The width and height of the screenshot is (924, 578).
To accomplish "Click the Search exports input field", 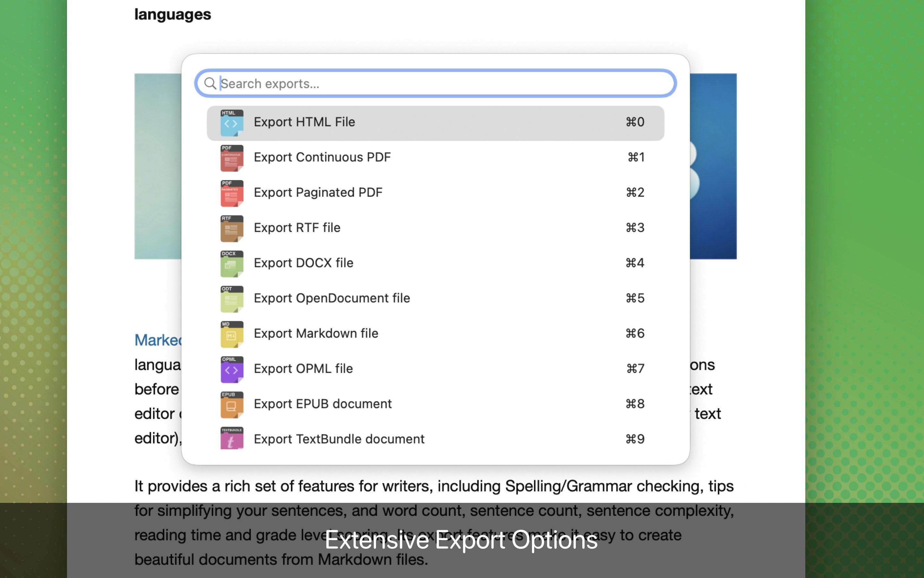I will (435, 83).
